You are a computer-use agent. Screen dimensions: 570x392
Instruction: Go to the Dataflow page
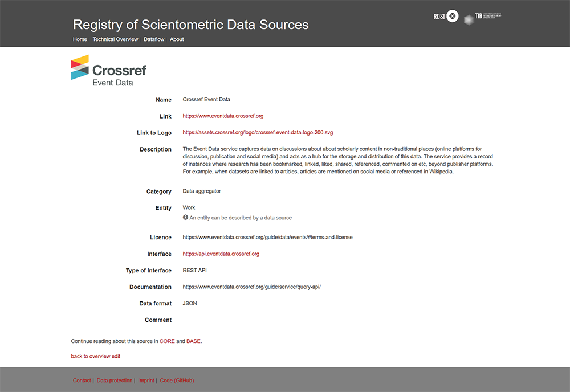point(154,39)
